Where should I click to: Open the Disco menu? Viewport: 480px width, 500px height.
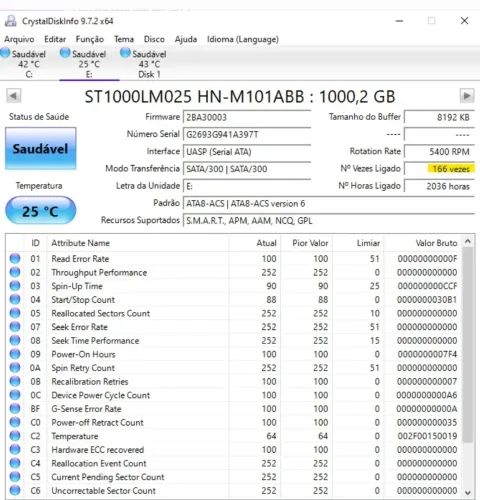point(154,39)
